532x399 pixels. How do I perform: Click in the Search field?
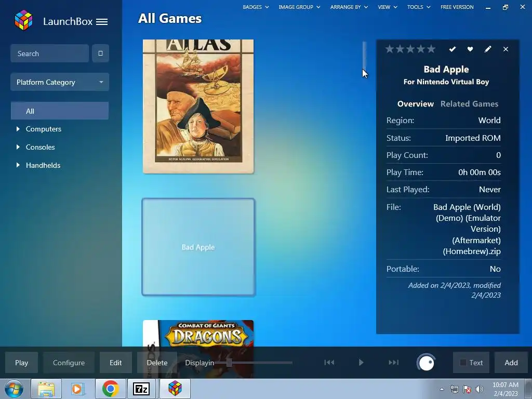(49, 54)
